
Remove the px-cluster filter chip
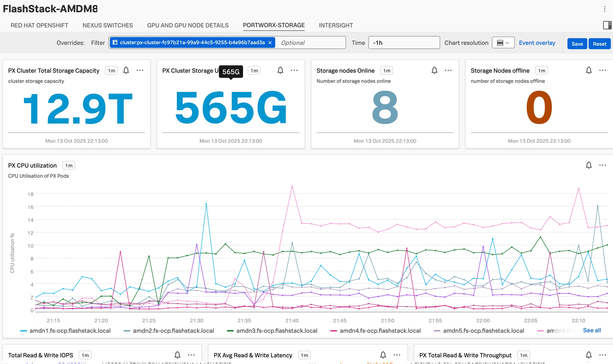(x=270, y=43)
